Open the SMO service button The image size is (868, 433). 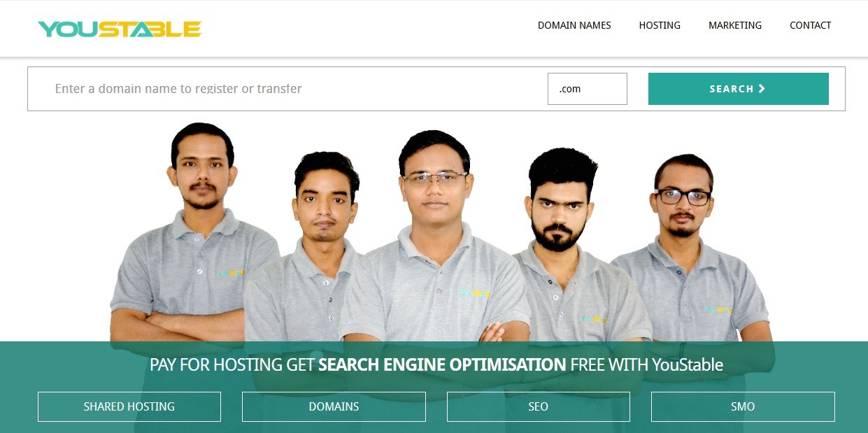(742, 406)
